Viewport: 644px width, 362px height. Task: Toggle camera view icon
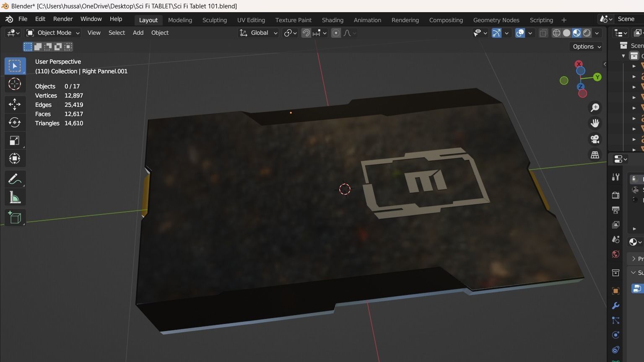(595, 139)
